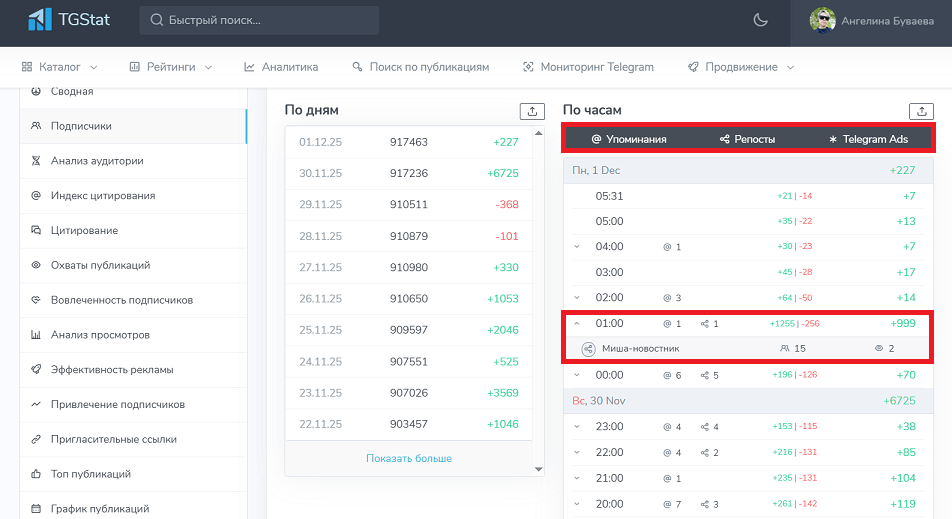
Task: Expand the 02:00 hour row
Action: pyautogui.click(x=577, y=297)
